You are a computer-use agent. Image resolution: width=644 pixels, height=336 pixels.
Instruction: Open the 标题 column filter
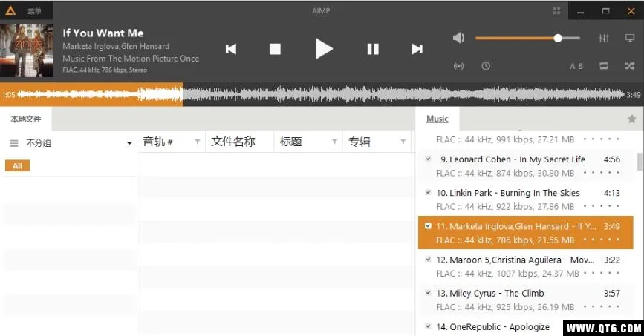335,142
